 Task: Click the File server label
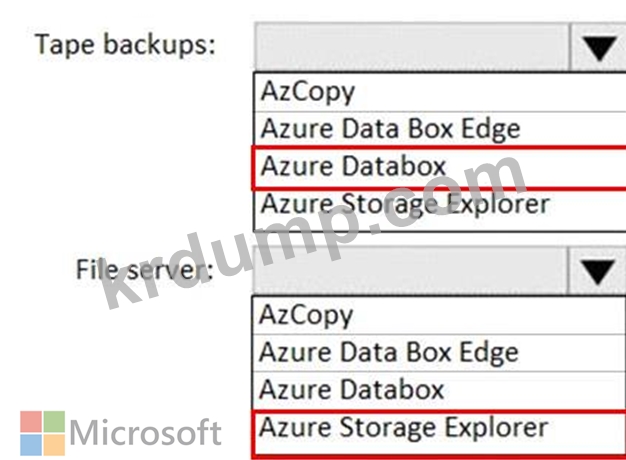[x=145, y=269]
